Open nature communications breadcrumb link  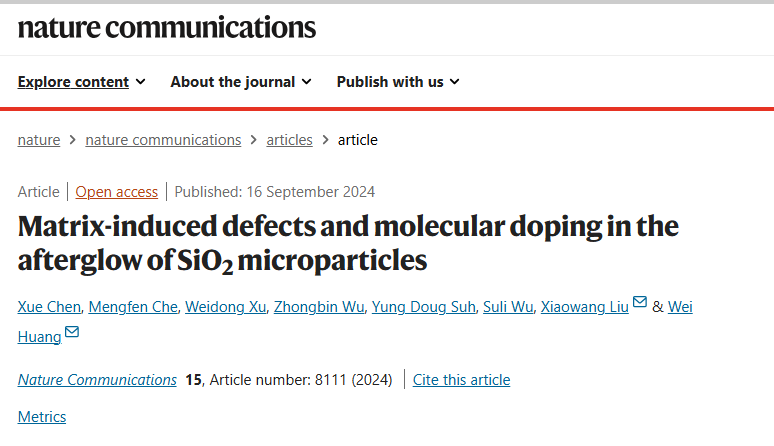[163, 140]
